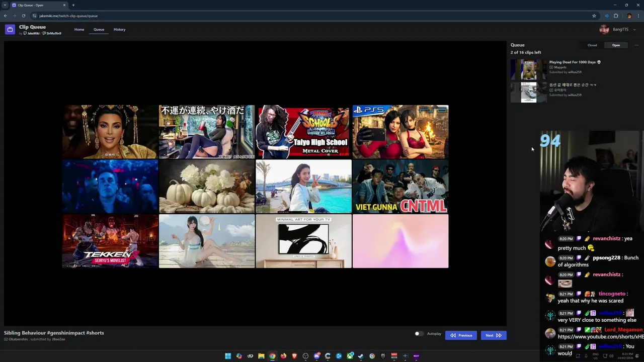Open Copilot icon in taskbar
Screen dimensions: 644x362
(x=239, y=356)
